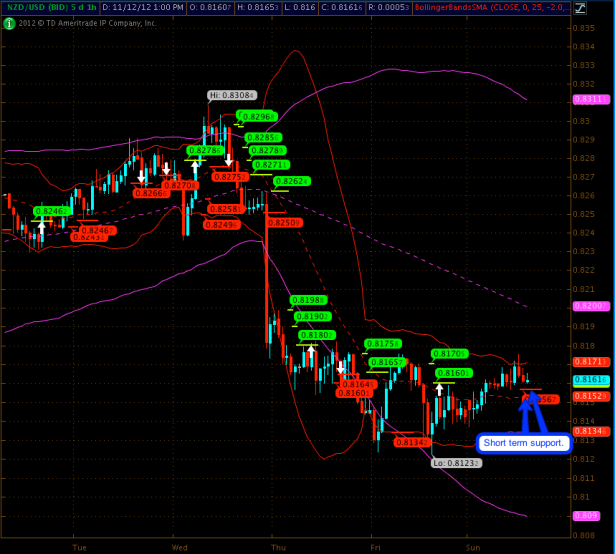This screenshot has width=615, height=554.
Task: Click the chart icon in top-right corner
Action: [x=603, y=7]
